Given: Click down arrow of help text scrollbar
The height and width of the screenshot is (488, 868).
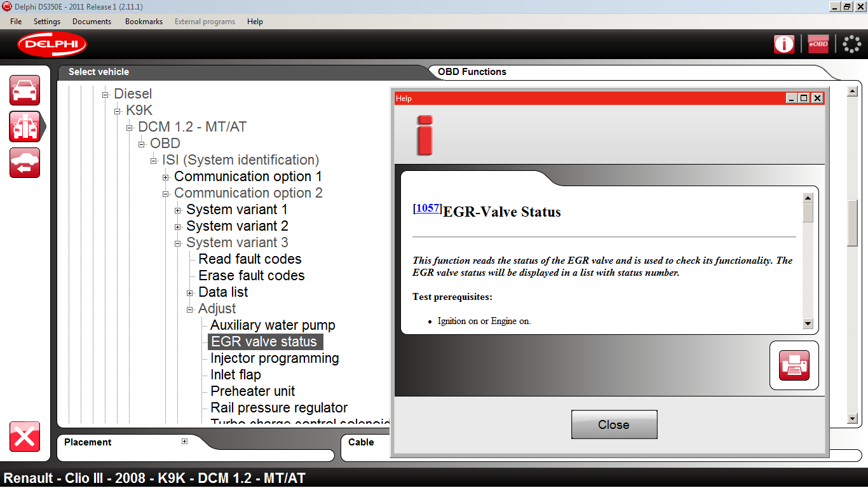Looking at the screenshot, I should (808, 324).
